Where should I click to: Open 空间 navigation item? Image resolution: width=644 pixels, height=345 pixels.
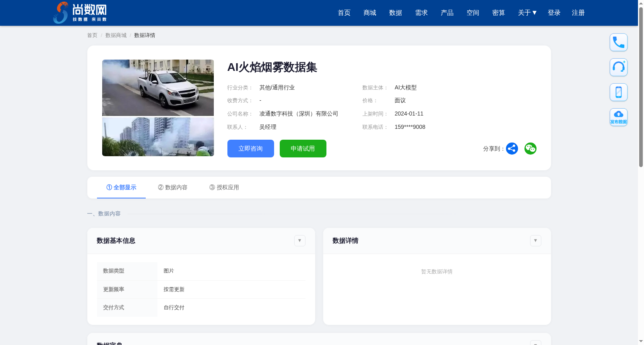pyautogui.click(x=473, y=13)
